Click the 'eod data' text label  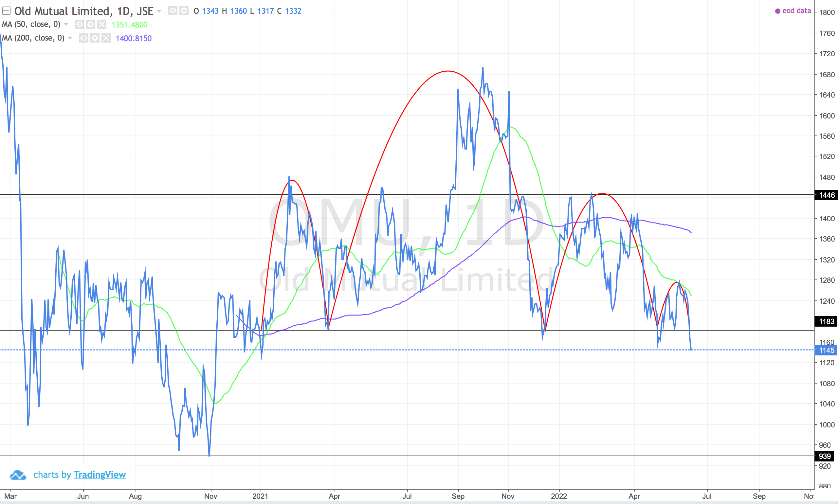pos(797,11)
